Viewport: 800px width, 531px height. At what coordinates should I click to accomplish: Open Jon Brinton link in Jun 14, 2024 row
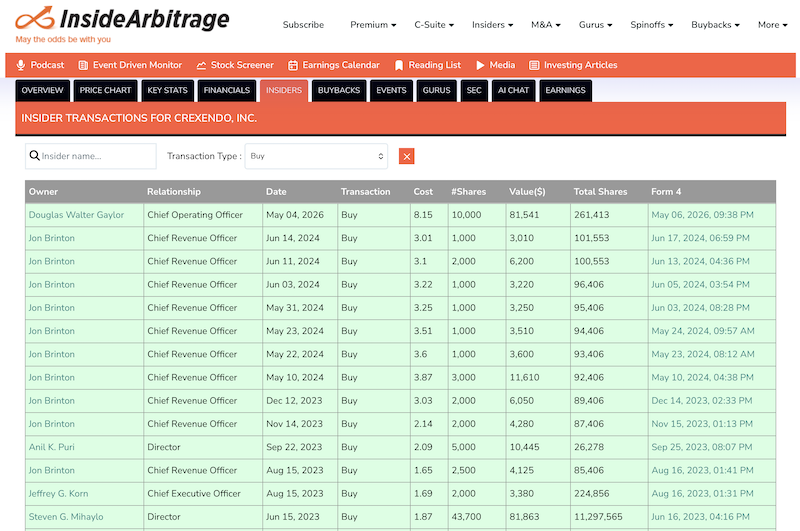tap(52, 238)
